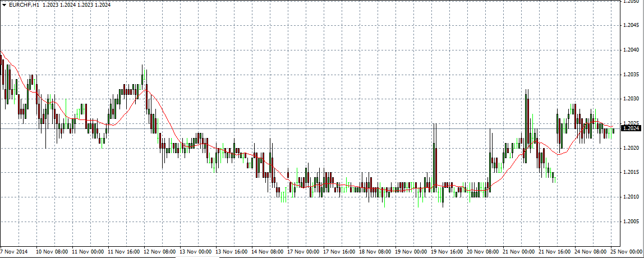This screenshot has width=644, height=258.
Task: Click the triangle arrow beside EURCHF,H1
Action: (x=4, y=6)
